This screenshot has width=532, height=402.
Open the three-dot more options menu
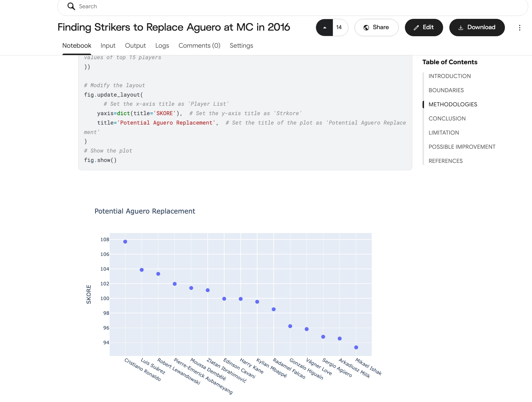pos(520,27)
